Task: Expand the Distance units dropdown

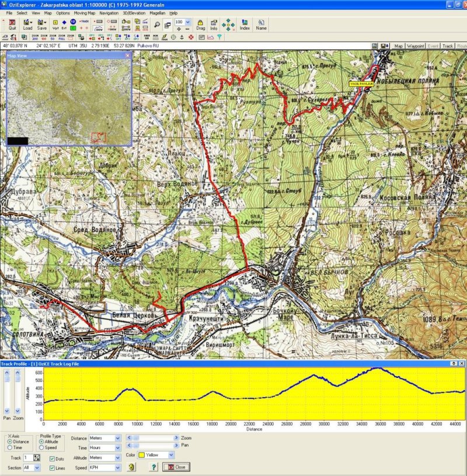Action: pyautogui.click(x=118, y=438)
